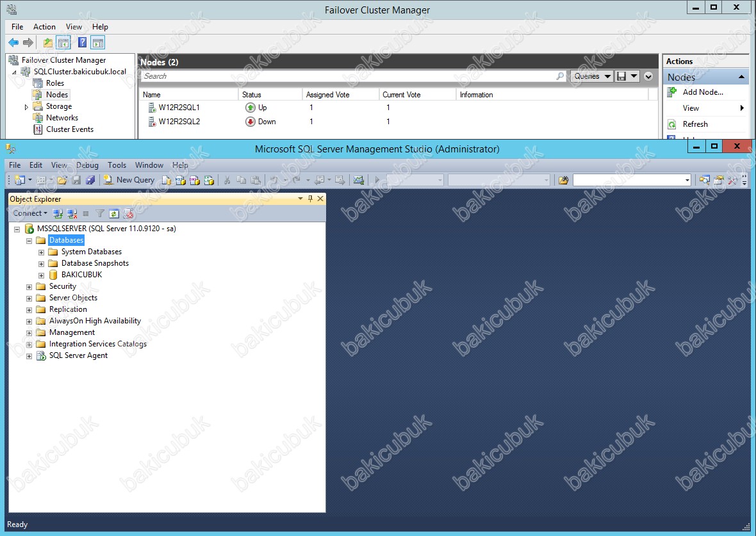Collapse the SQLCluster.bakicubuk.local tree node

15,72
